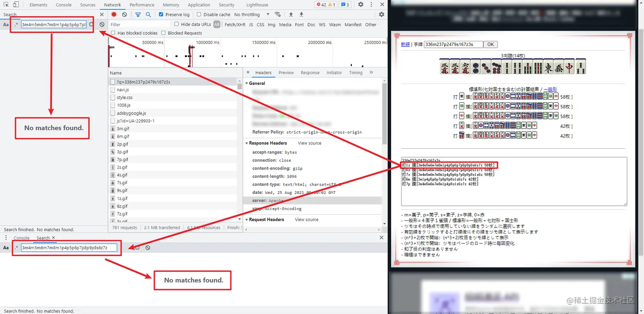Viewport: 644px width, 314px height.
Task: Clear the sidebar search results icon
Action: (x=102, y=25)
